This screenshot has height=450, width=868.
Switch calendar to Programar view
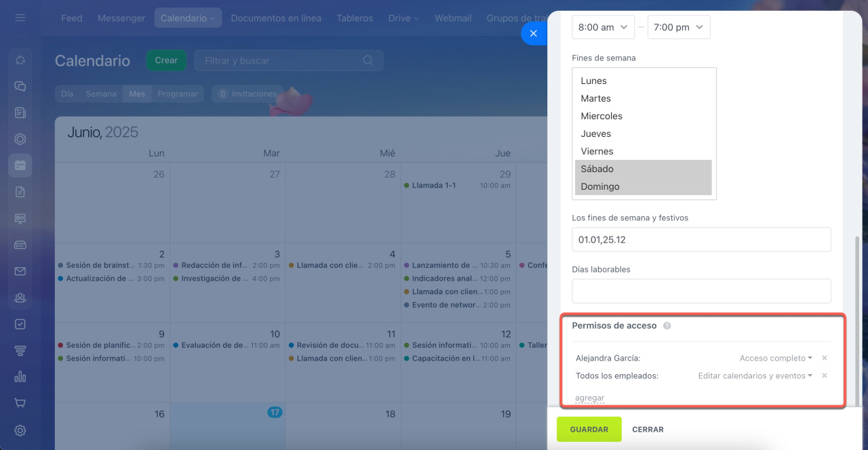tap(178, 94)
